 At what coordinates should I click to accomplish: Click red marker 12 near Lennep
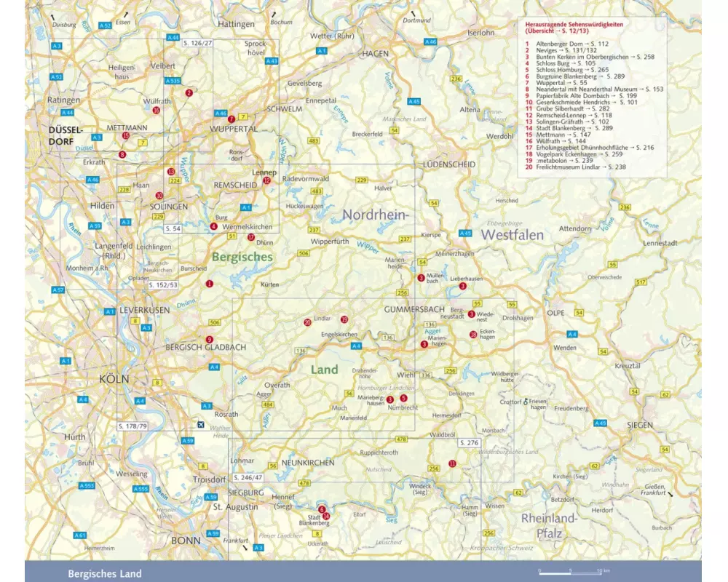pos(267,180)
